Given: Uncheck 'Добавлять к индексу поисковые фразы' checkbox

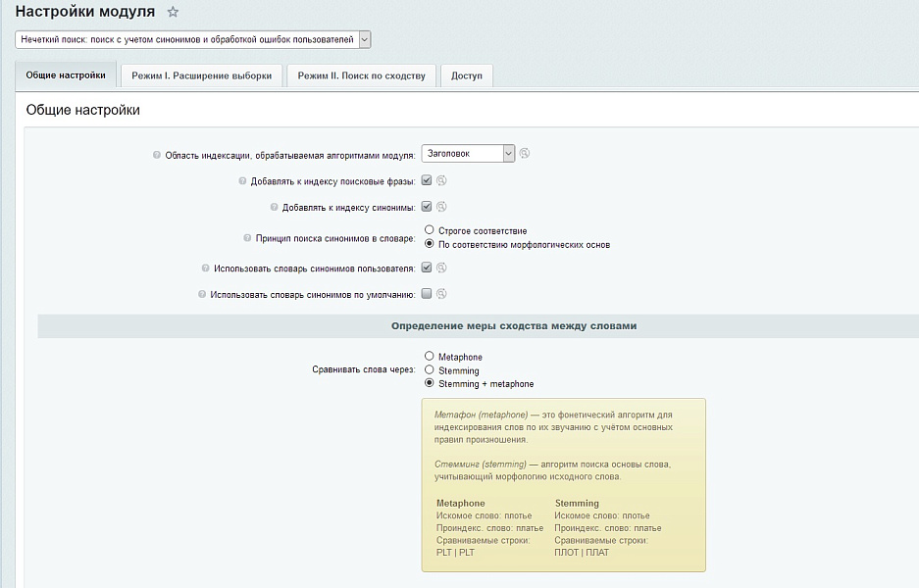Looking at the screenshot, I should click(x=427, y=180).
